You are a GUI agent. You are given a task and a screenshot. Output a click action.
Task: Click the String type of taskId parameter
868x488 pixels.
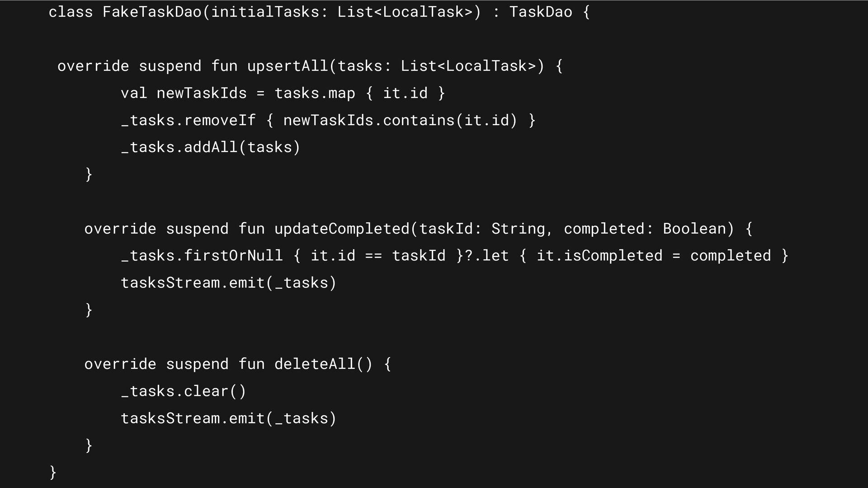pos(518,230)
